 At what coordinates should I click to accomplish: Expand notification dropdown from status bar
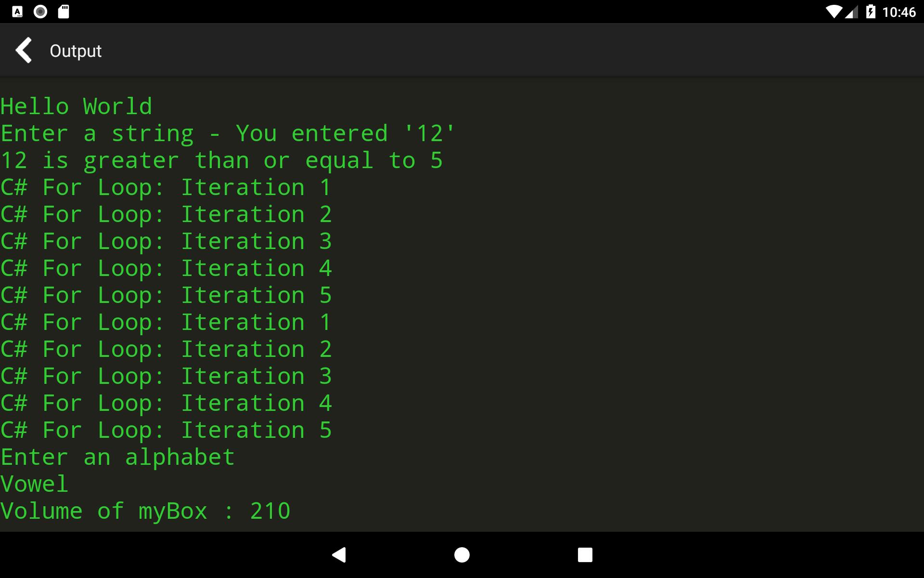pyautogui.click(x=462, y=12)
